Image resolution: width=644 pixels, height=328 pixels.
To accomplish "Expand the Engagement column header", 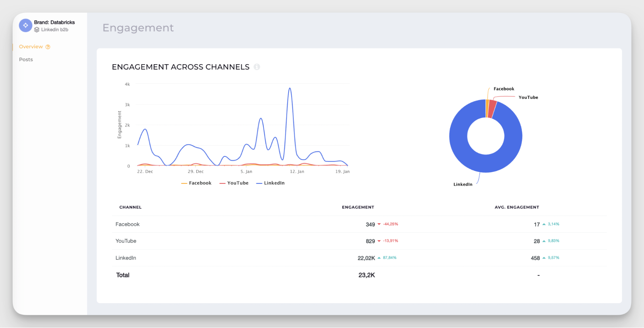I will 358,207.
